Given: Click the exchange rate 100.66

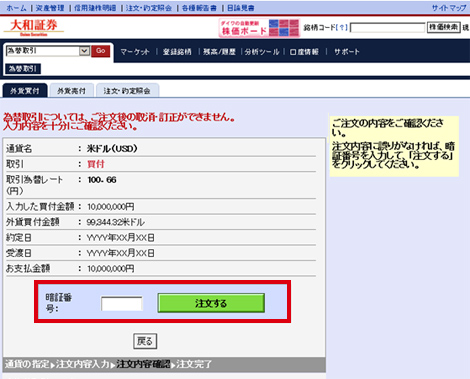Looking at the screenshot, I should [102, 180].
